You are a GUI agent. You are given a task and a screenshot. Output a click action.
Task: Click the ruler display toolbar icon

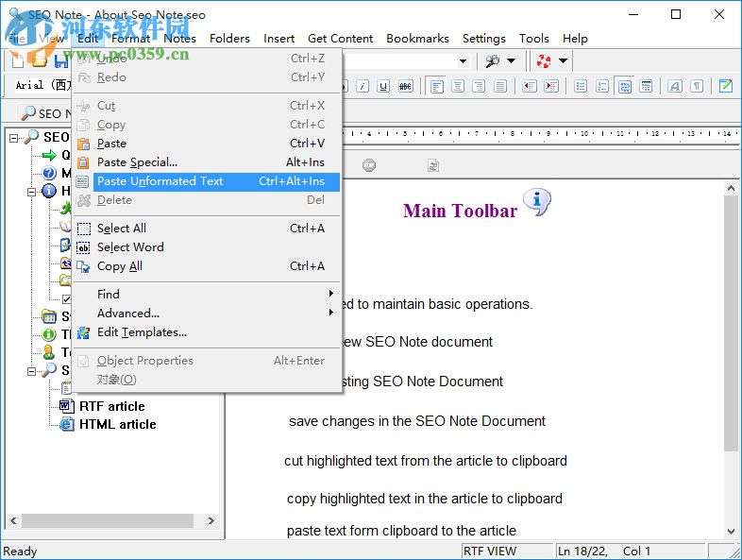pyautogui.click(x=646, y=86)
